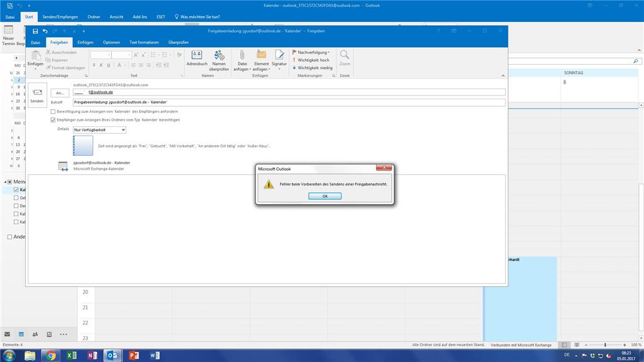Open Excel from the Windows taskbar
644x362 pixels.
(72, 356)
